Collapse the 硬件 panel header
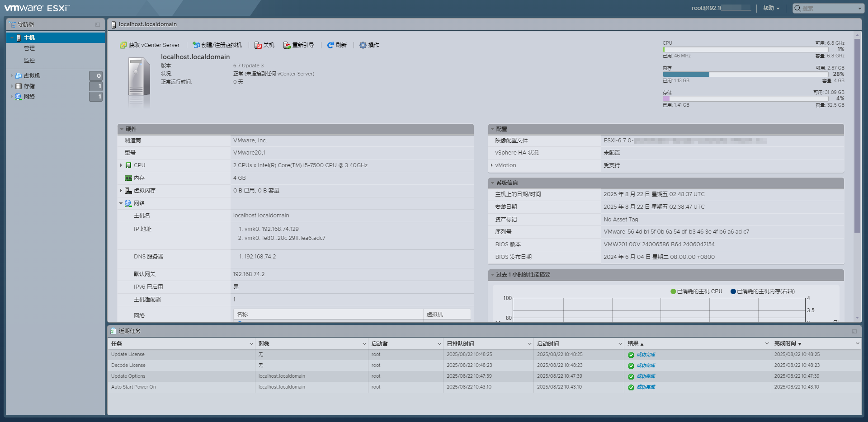The width and height of the screenshot is (868, 422). tap(122, 129)
